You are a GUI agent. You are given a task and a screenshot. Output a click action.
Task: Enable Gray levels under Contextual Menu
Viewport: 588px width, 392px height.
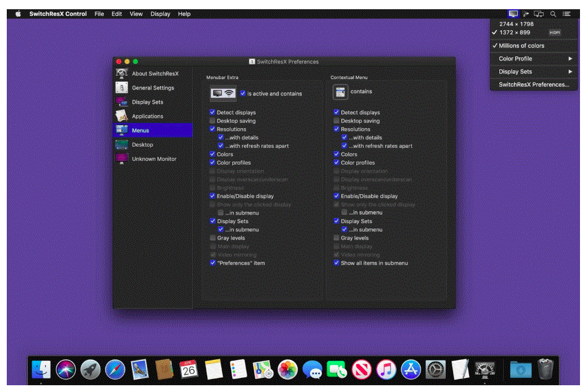337,238
